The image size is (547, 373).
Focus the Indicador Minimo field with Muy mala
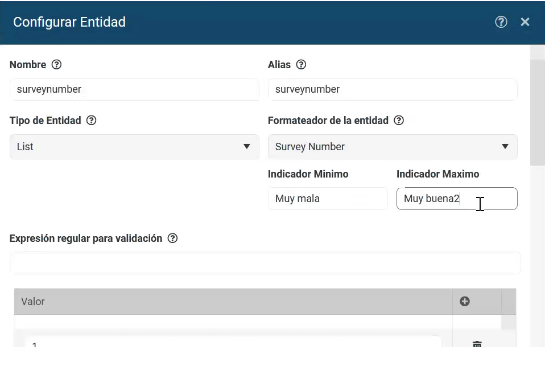[x=328, y=199]
